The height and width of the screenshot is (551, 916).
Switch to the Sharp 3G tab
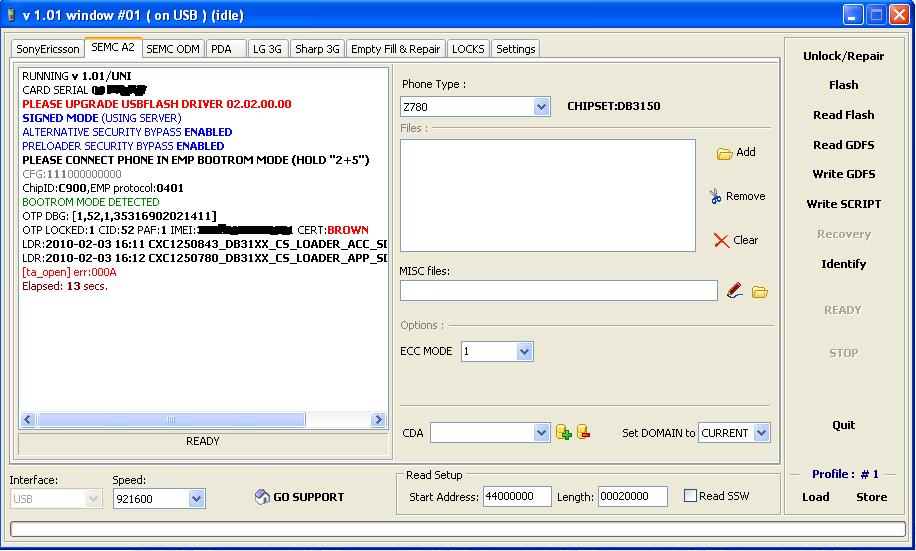317,49
